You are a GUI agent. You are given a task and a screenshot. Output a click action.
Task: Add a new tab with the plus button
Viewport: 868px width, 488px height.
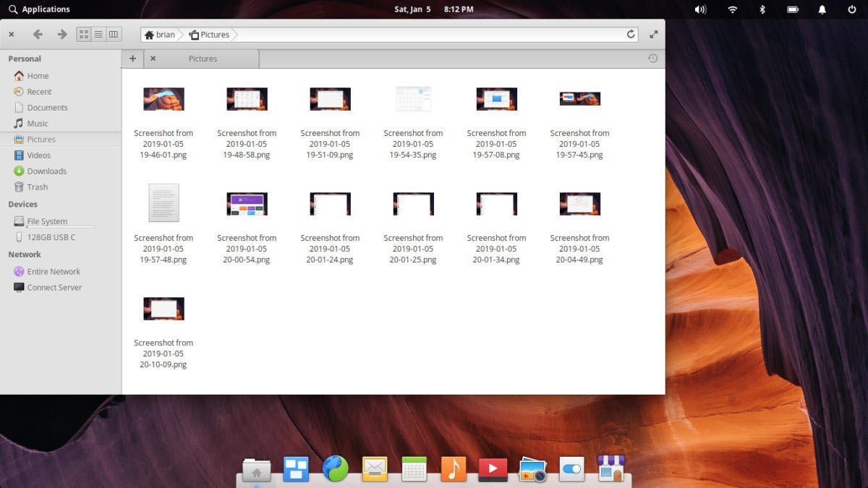pos(132,59)
